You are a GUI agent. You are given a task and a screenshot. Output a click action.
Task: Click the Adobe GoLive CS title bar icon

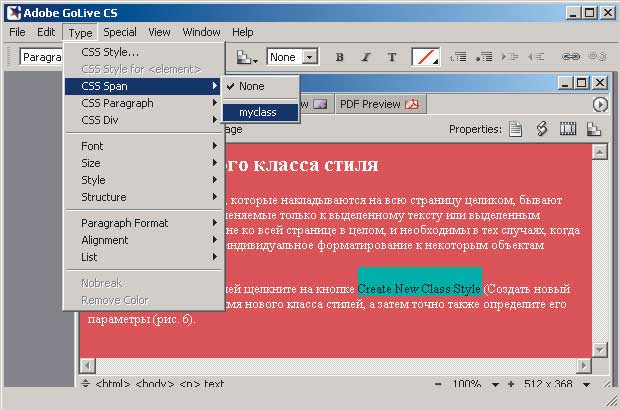pos(14,13)
